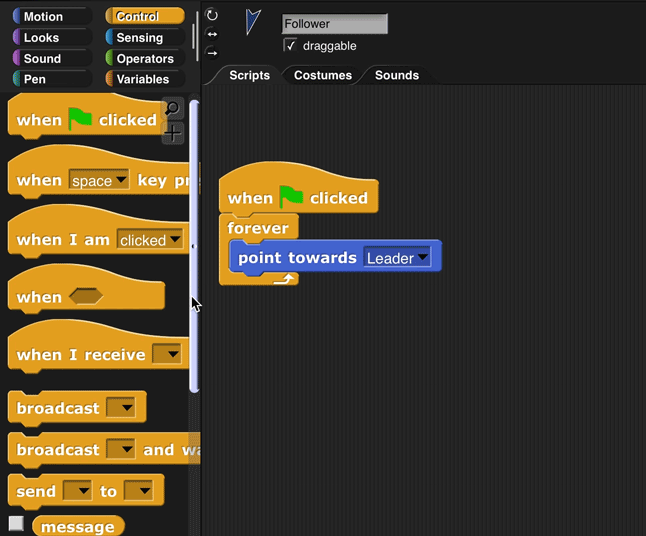The image size is (646, 536).
Task: Edit the Follower sprite name field
Action: click(x=335, y=24)
